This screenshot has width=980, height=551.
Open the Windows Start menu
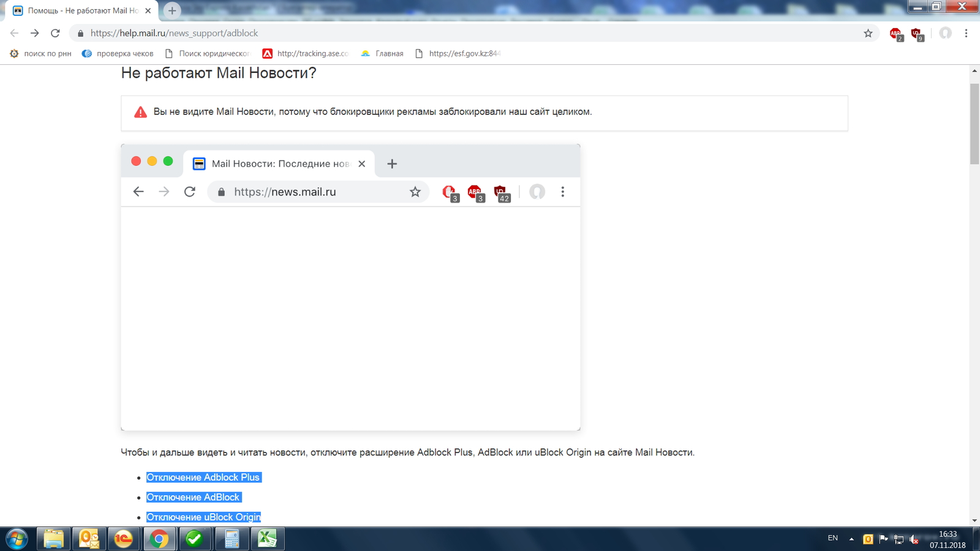click(x=17, y=539)
